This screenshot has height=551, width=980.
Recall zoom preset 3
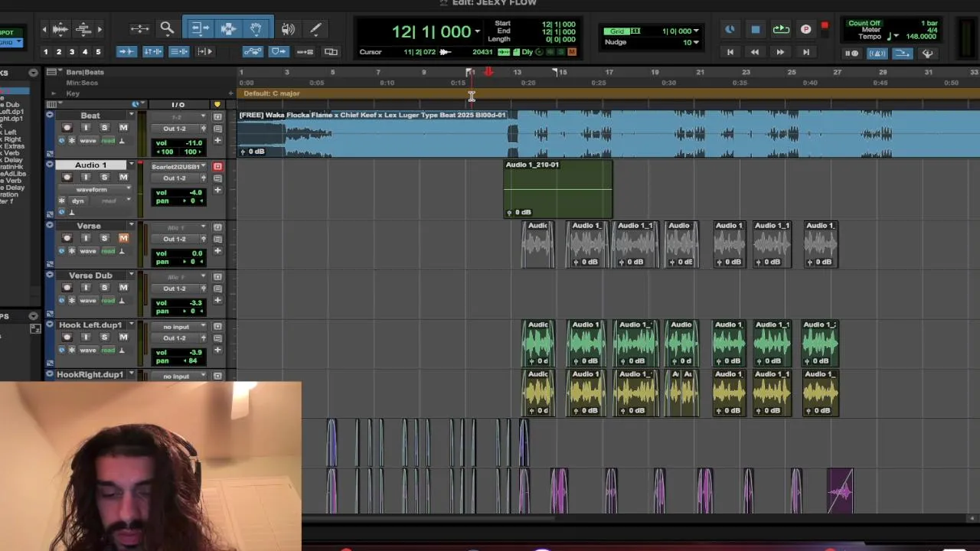click(x=71, y=52)
